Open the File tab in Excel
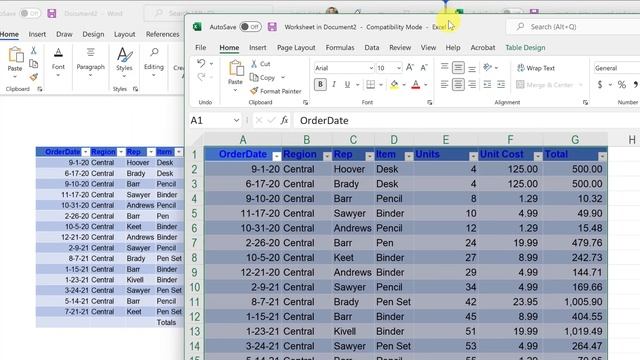This screenshot has height=360, width=640. pos(200,48)
